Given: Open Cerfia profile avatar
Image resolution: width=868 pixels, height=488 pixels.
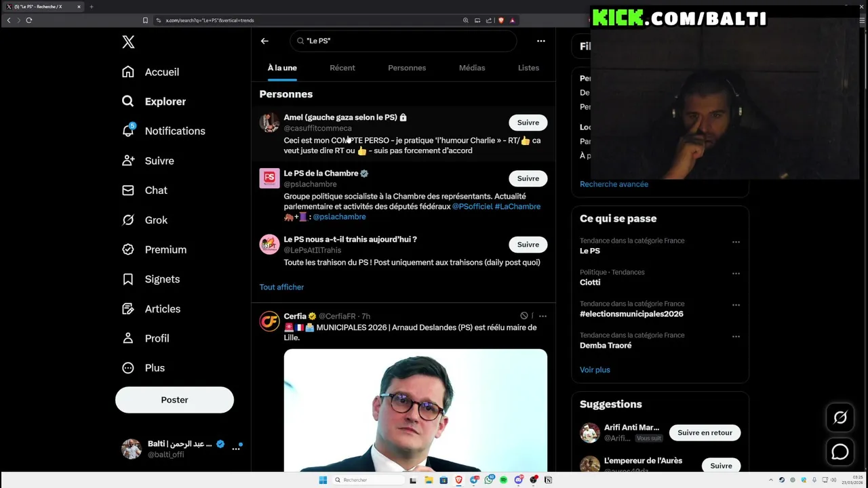Looking at the screenshot, I should (x=269, y=321).
